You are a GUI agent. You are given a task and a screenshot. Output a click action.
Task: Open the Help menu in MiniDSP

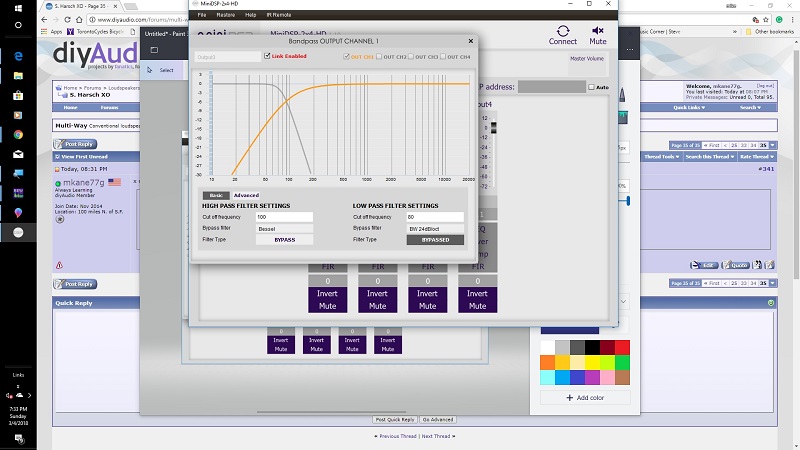coord(251,15)
